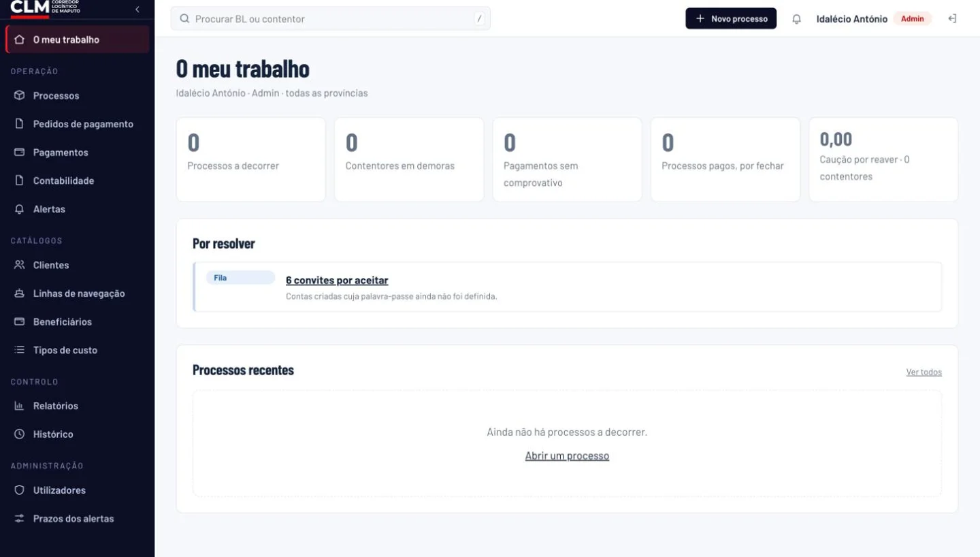Click the home icon beside O meu trabalho
The height and width of the screenshot is (557, 980).
click(x=19, y=39)
